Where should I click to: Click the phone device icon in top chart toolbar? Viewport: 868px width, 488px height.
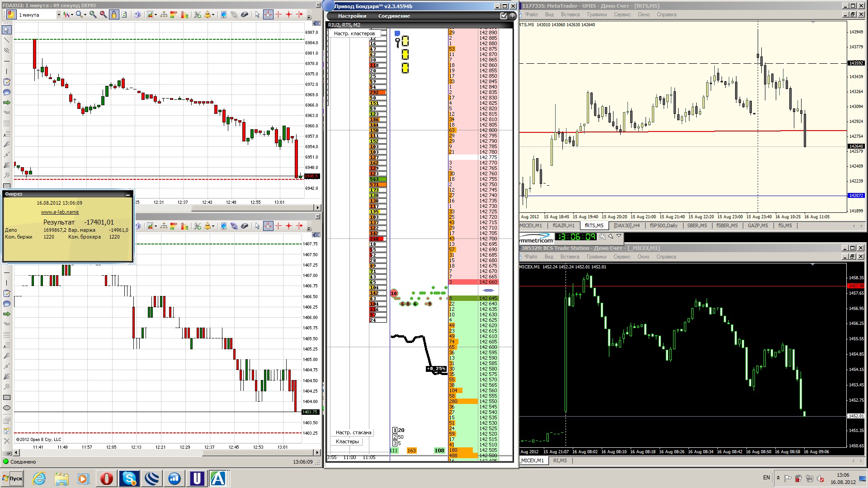point(223,15)
